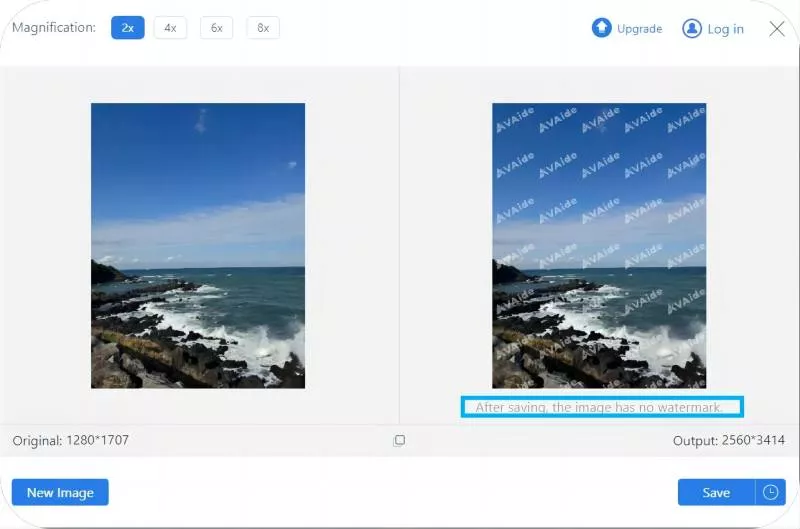800x529 pixels.
Task: Click the Log in user avatar icon
Action: tap(692, 29)
